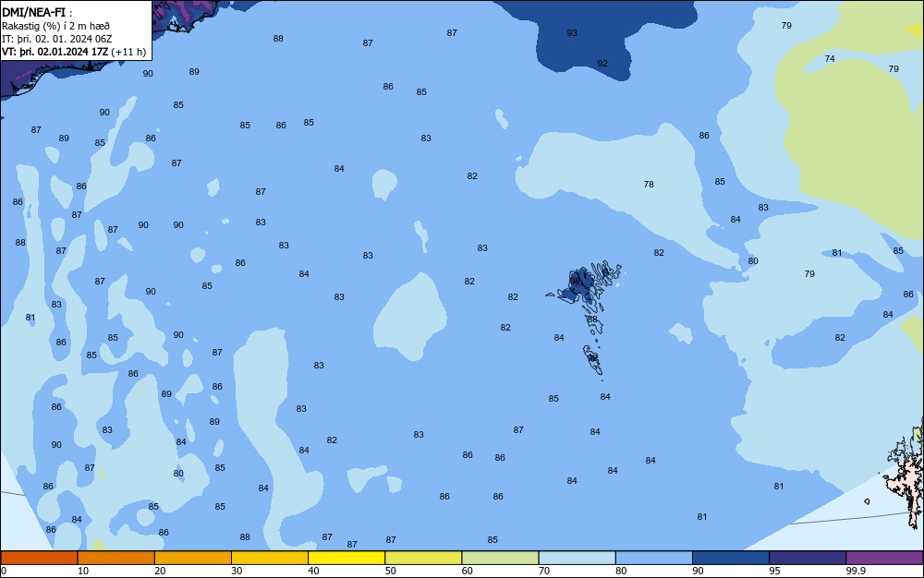Click the "50" color scale tick label
The height and width of the screenshot is (578, 924).
click(391, 571)
